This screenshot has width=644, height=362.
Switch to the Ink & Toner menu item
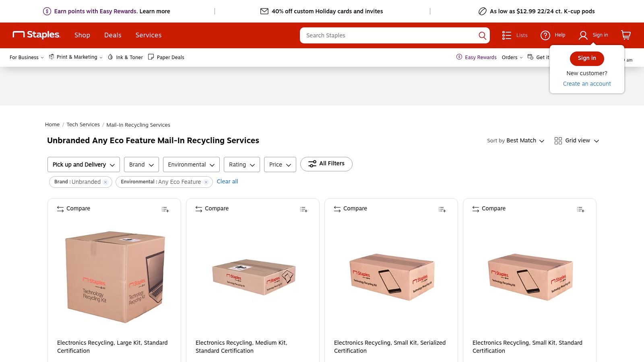[x=125, y=57]
